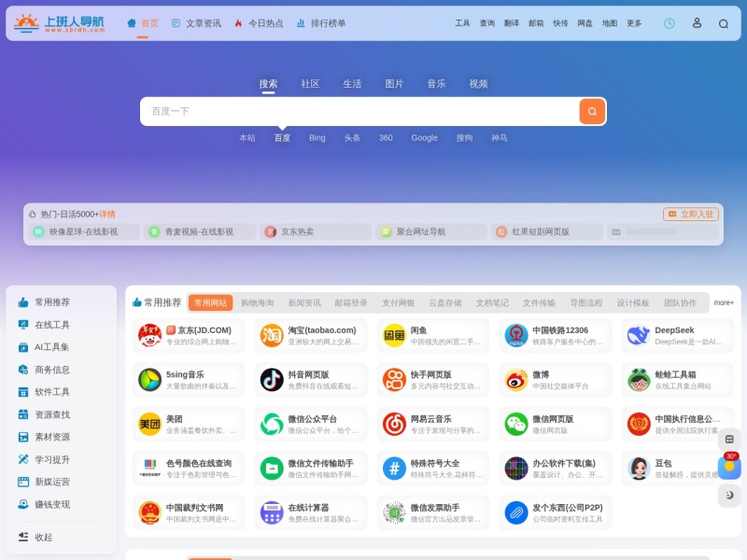Switch to 音乐 search tab
This screenshot has width=747, height=560.
[436, 84]
